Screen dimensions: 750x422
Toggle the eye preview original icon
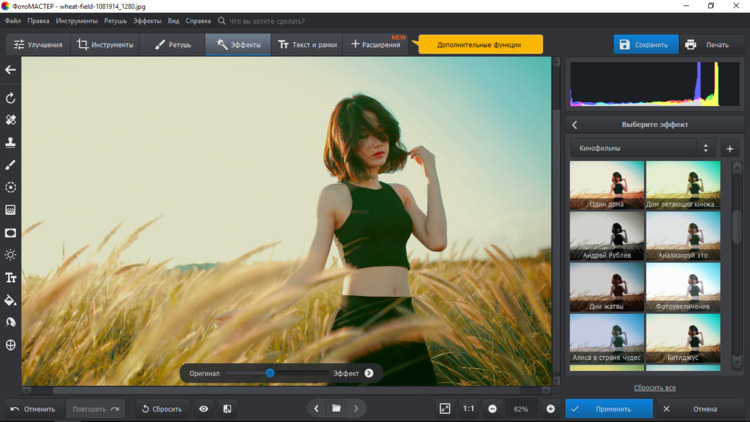point(204,409)
